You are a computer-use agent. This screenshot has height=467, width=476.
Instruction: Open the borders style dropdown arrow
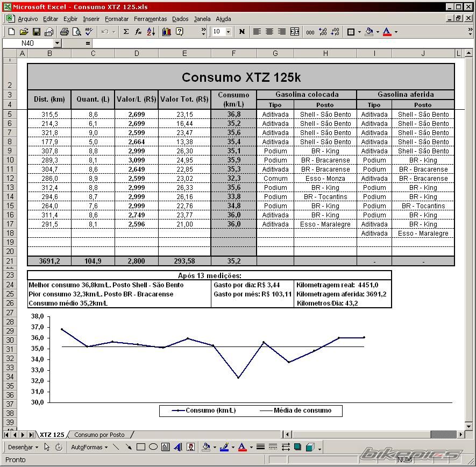pos(359,32)
